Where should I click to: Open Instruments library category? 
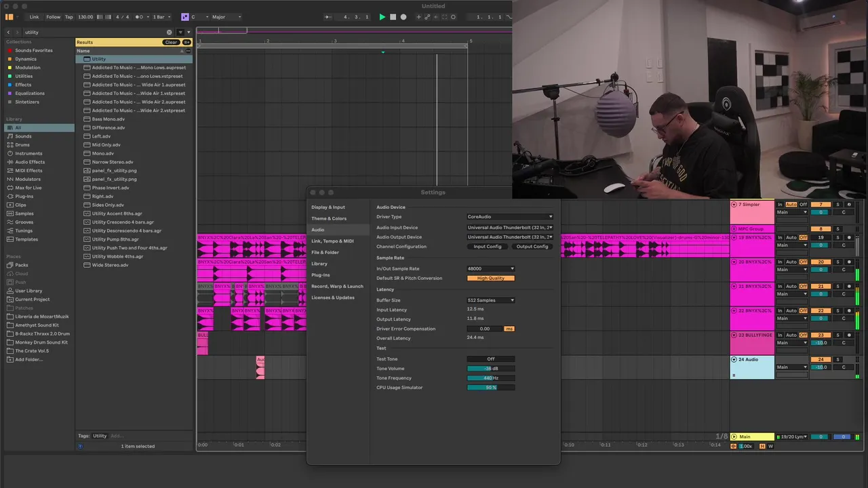click(x=28, y=153)
